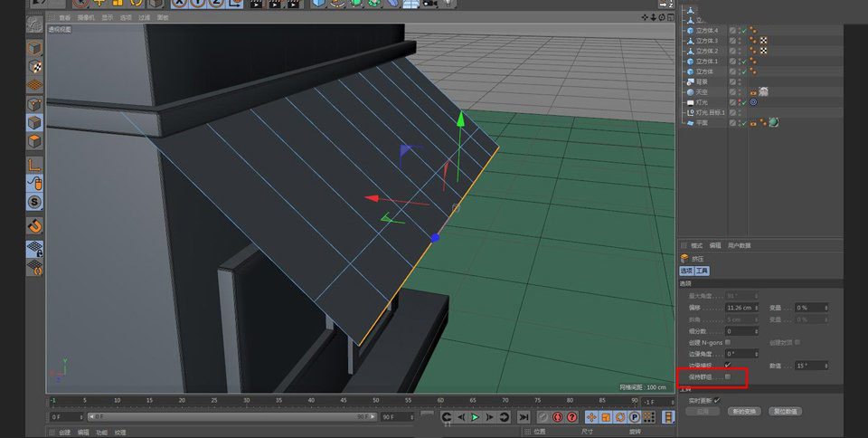Select the Texture mode checkerboard icon

pos(33,66)
